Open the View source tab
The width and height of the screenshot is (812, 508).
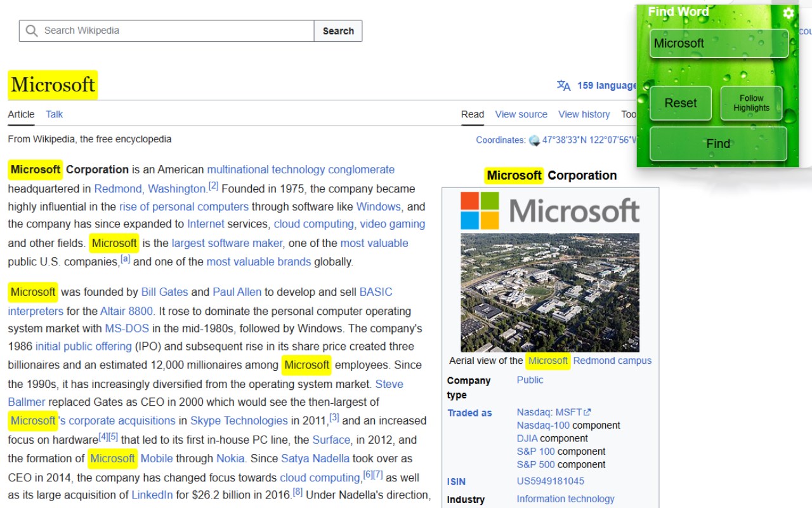[x=521, y=114]
